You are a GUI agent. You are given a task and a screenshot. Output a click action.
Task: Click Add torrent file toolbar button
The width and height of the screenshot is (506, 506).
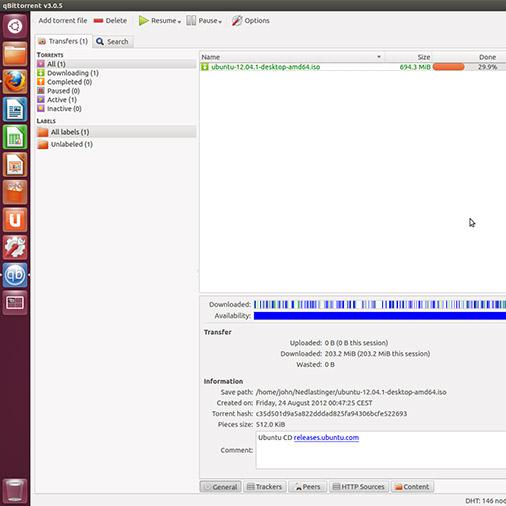(63, 21)
